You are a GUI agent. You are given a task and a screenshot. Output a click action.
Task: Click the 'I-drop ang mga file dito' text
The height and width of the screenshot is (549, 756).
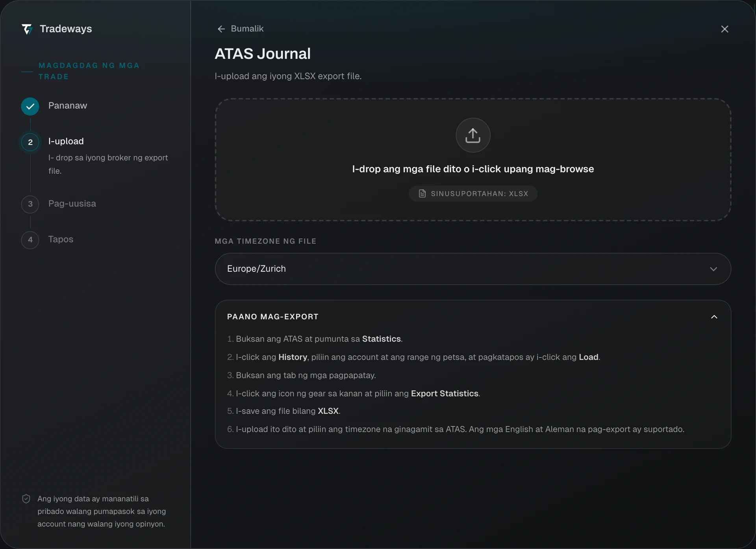pyautogui.click(x=473, y=169)
